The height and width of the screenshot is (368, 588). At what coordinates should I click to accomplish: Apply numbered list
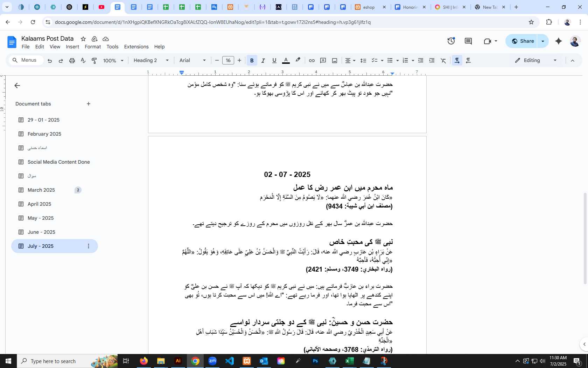(x=405, y=61)
